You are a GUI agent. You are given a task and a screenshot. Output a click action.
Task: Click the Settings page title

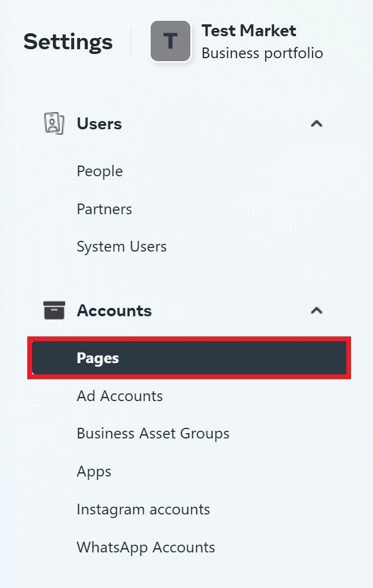[68, 42]
